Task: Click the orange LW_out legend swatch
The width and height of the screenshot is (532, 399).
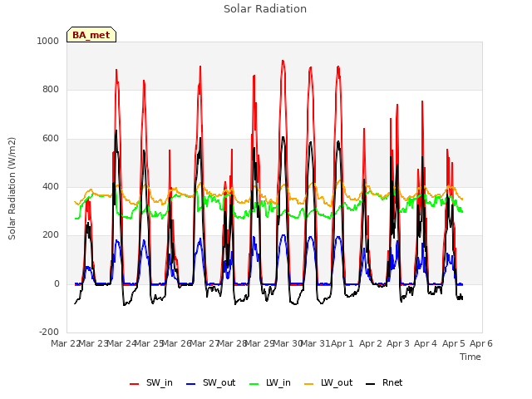Action: [x=309, y=384]
